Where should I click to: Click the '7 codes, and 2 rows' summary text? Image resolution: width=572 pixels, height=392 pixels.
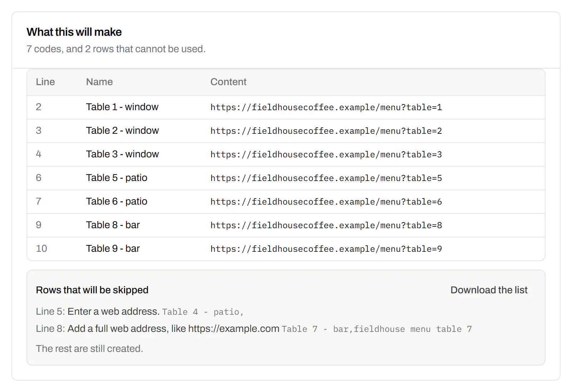tap(116, 49)
